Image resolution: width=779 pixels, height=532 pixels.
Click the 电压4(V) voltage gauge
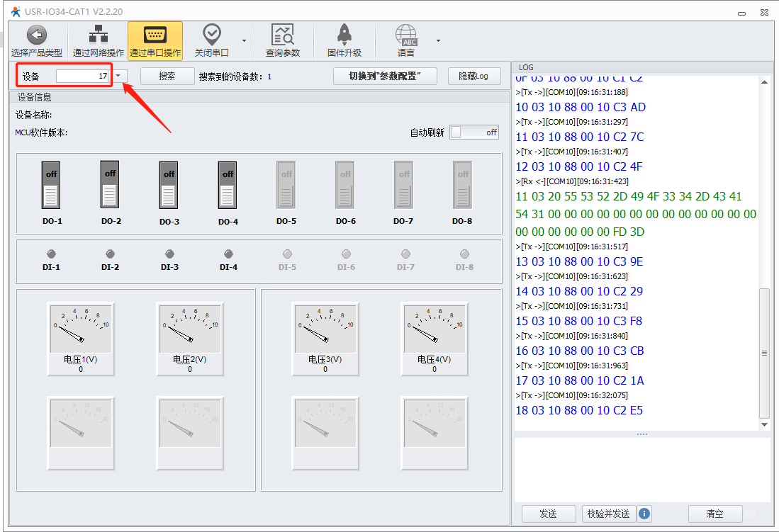(x=435, y=339)
